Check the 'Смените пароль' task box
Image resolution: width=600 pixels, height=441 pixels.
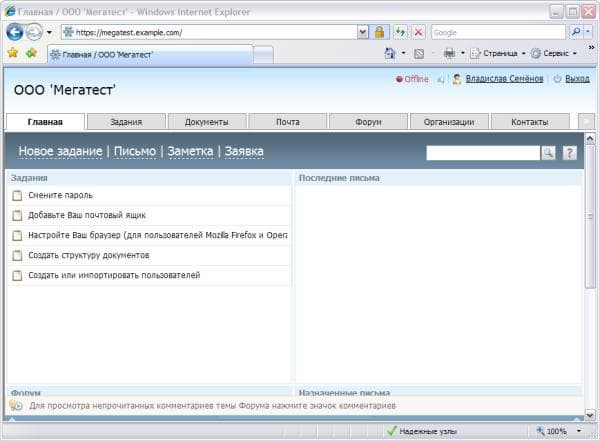17,196
